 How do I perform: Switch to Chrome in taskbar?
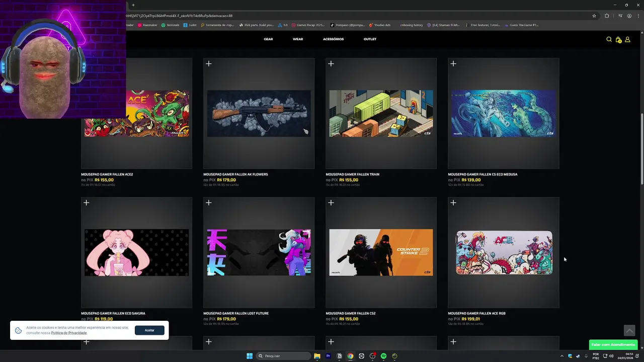(x=350, y=356)
